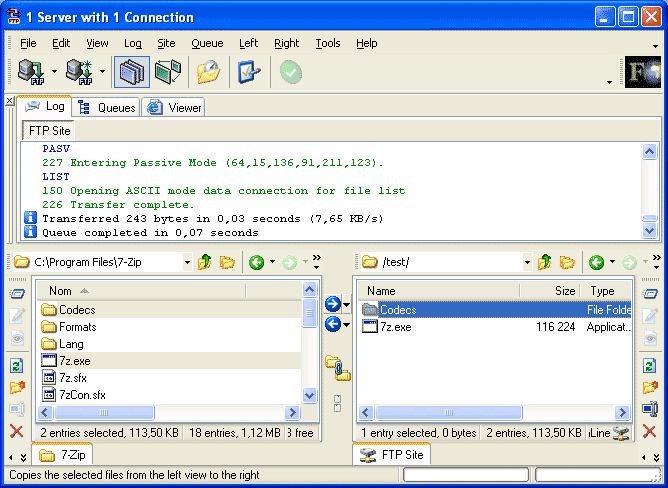Image resolution: width=668 pixels, height=488 pixels.
Task: Select the 7-Zip tab under the left pane
Action: pyautogui.click(x=62, y=455)
